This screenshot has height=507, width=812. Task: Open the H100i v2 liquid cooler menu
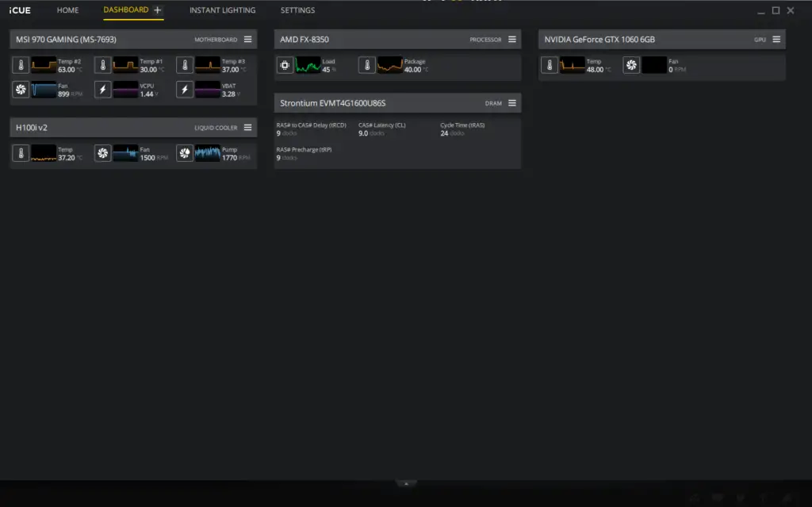click(248, 128)
